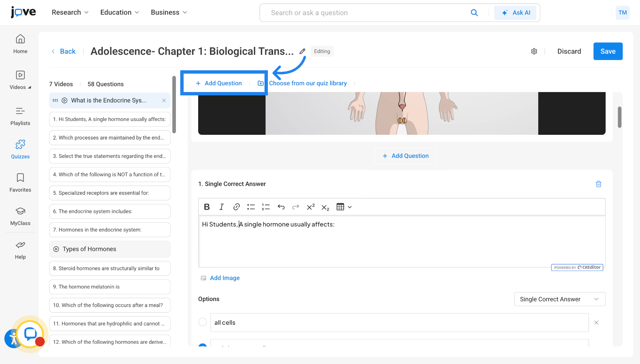Go to Playlists in sidebar
640x364 pixels.
tap(20, 116)
